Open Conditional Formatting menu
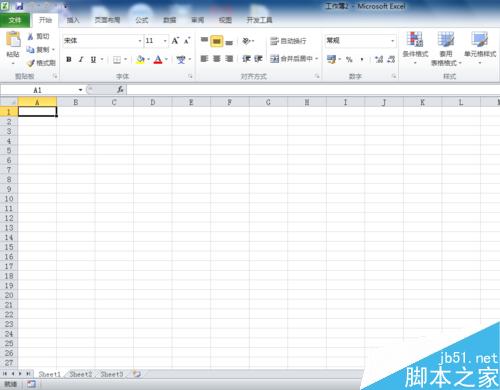This screenshot has height=390, width=500. pyautogui.click(x=415, y=47)
